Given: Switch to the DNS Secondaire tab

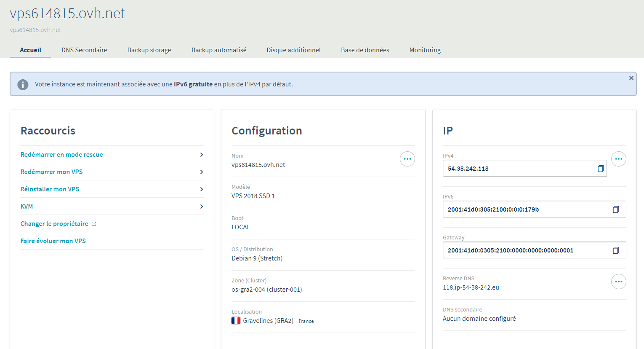Looking at the screenshot, I should coord(84,50).
